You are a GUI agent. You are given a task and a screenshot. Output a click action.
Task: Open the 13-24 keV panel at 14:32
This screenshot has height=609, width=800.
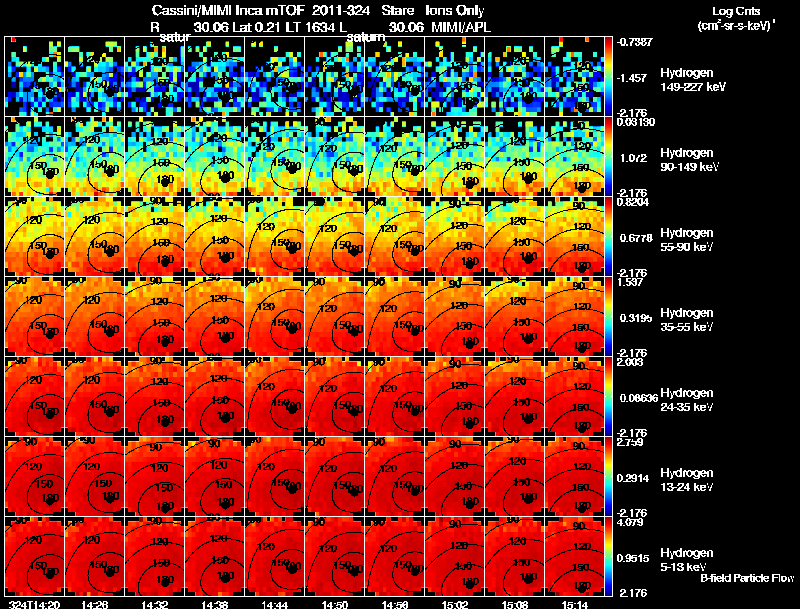click(x=155, y=477)
